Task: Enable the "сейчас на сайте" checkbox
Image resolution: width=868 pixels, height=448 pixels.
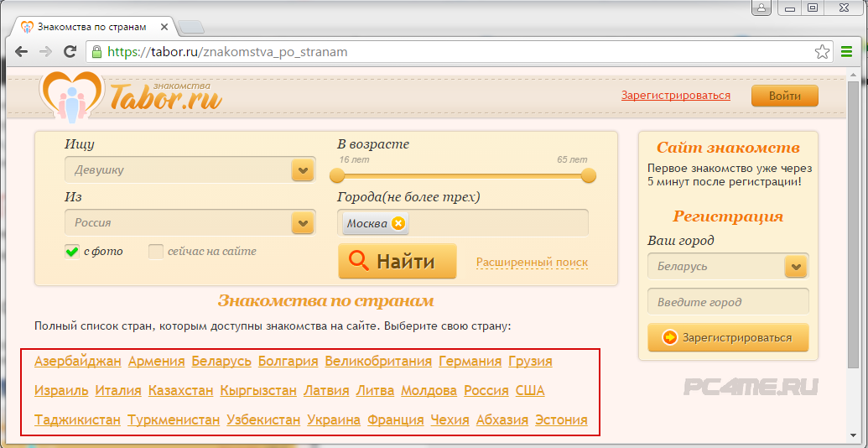Action: tap(156, 252)
